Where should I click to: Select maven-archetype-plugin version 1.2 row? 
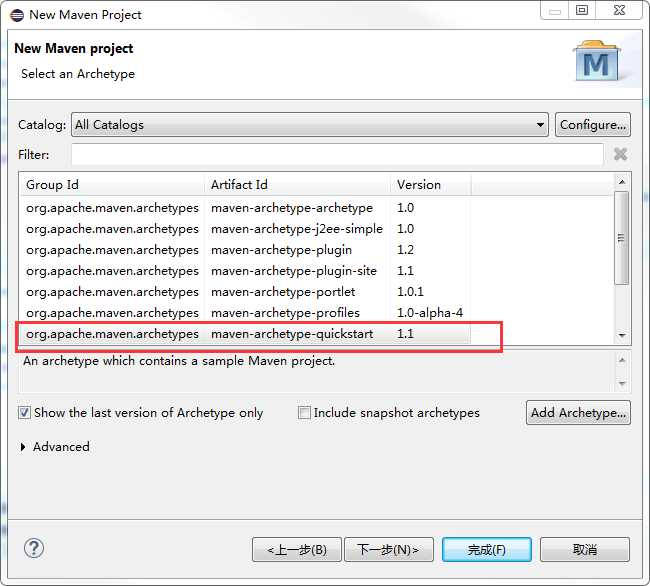[245, 250]
